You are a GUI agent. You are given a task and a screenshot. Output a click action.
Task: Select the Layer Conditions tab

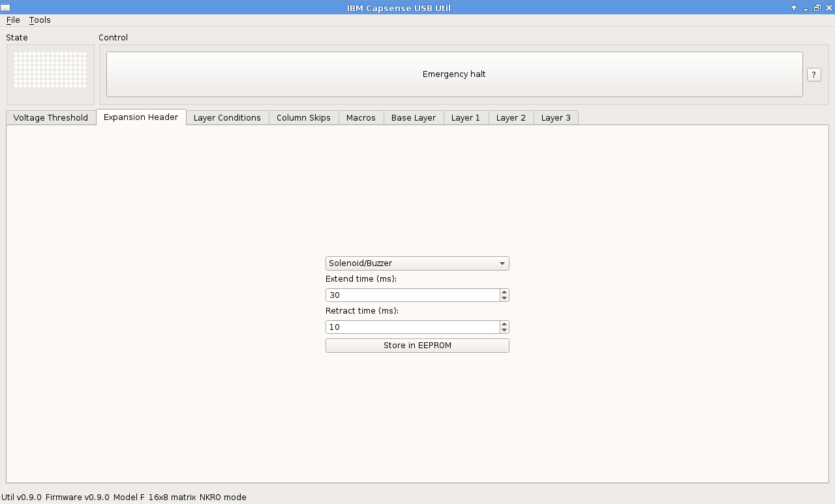[227, 118]
